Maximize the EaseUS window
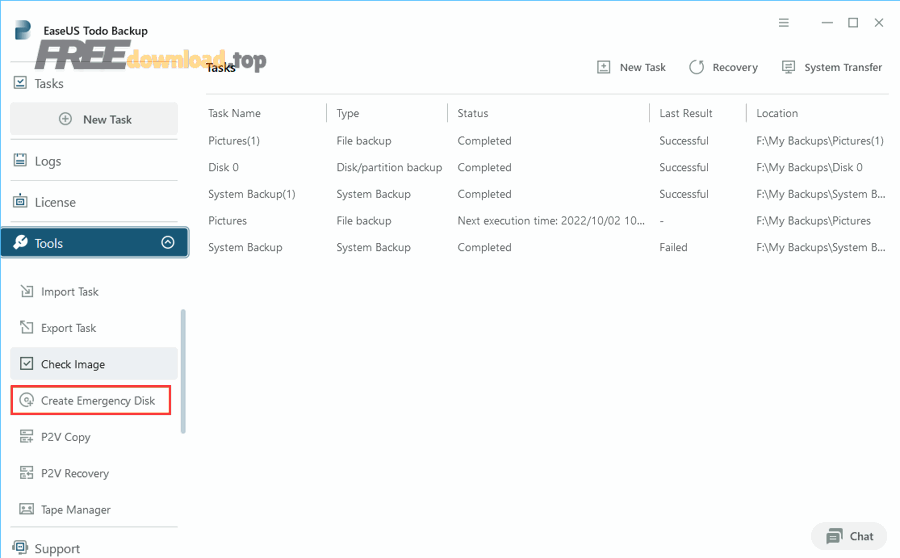This screenshot has width=900, height=558. pyautogui.click(x=853, y=23)
